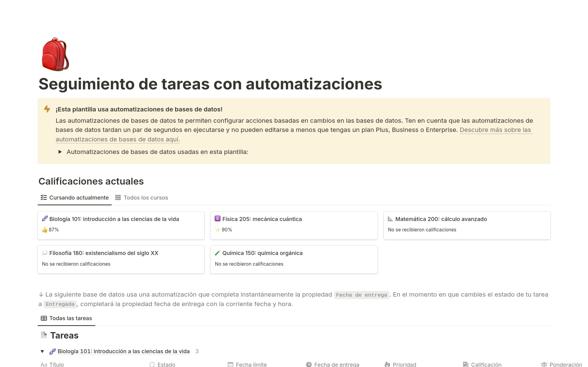Click the red backpack page icon
Image resolution: width=588 pixels, height=367 pixels.
coord(56,54)
